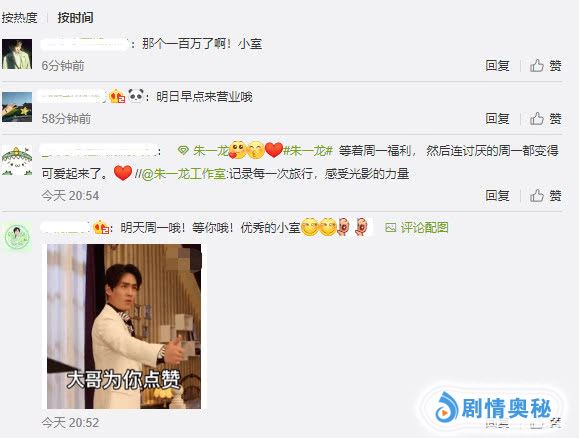Screen dimensions: 579x438
Task: Reply to the 6分钟前 comment
Action: [x=497, y=66]
